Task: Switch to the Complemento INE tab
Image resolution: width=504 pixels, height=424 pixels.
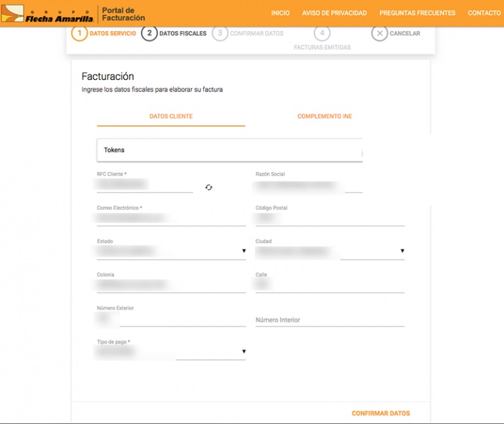Action: (325, 117)
